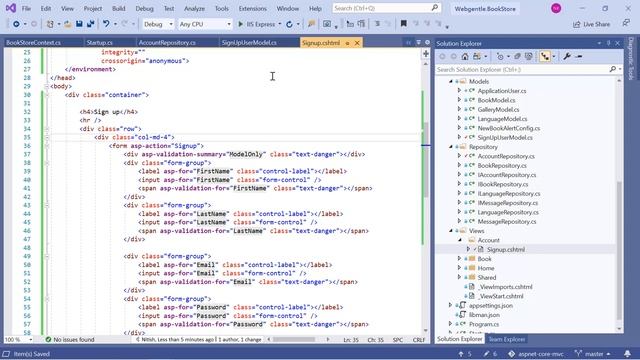The width and height of the screenshot is (640, 360).
Task: Select SignUpUserModel.cs in Models folder
Action: pyautogui.click(x=505, y=138)
